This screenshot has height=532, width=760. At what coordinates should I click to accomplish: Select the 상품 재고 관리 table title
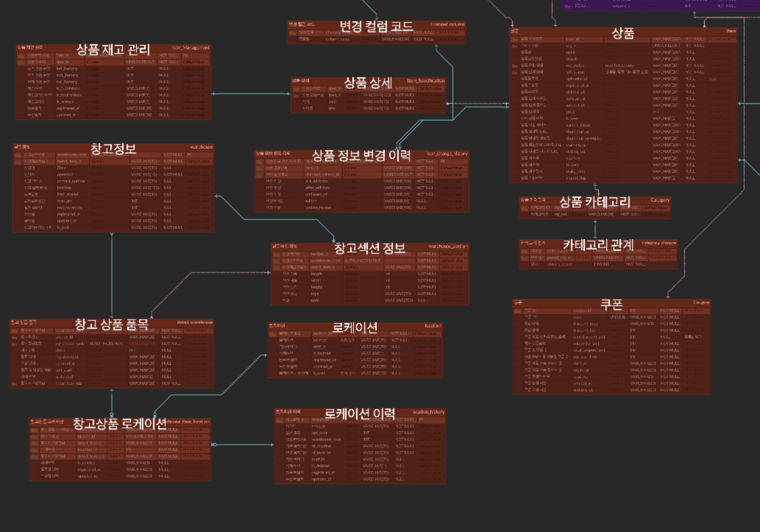(113, 50)
